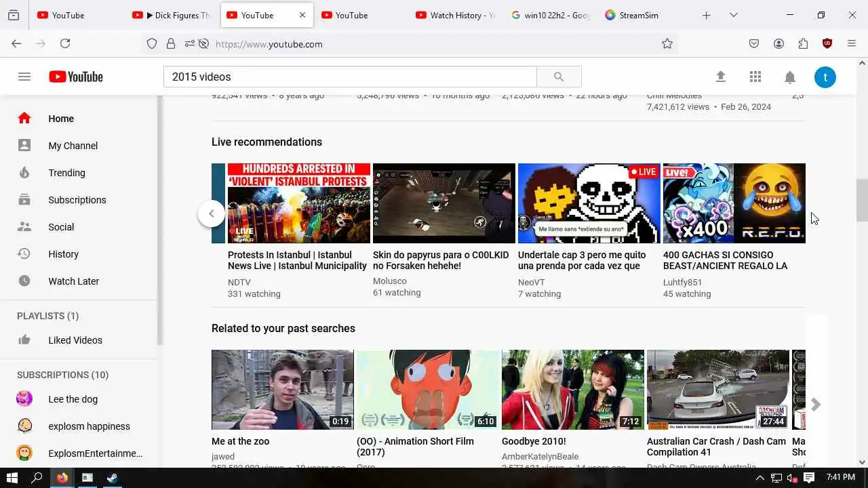Open the explosm happiness subscription
868x488 pixels.
click(79, 426)
